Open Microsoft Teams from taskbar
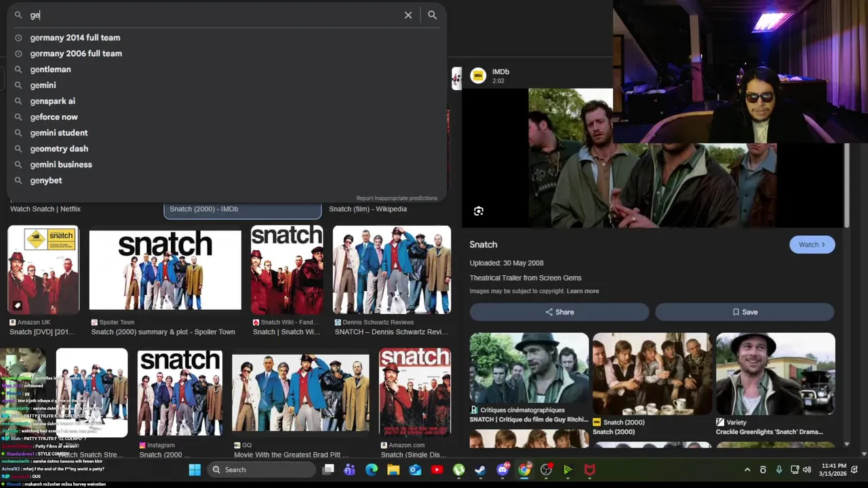This screenshot has width=868, height=488. (350, 470)
